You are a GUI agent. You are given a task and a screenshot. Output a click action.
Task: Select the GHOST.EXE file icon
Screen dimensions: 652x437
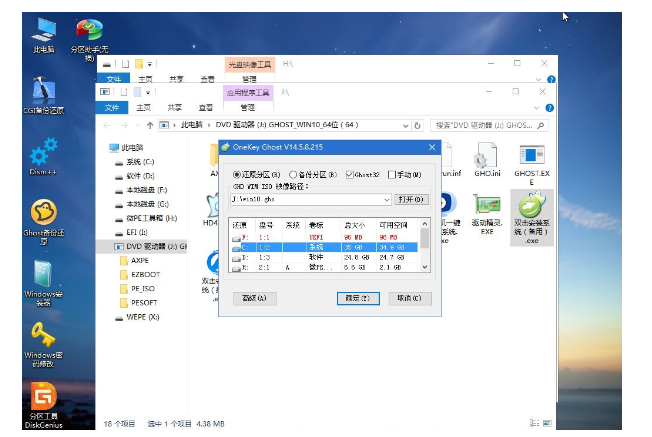click(532, 164)
